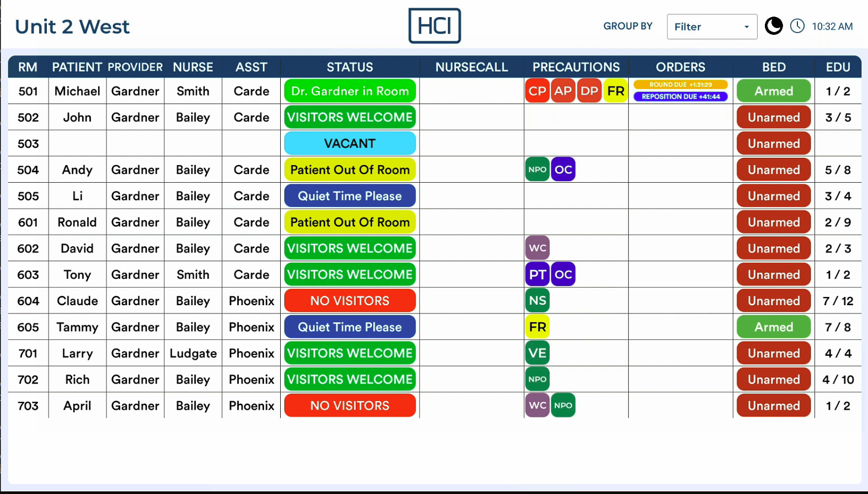
Task: Click the clock icon beside 10:32 AM
Action: tap(797, 26)
